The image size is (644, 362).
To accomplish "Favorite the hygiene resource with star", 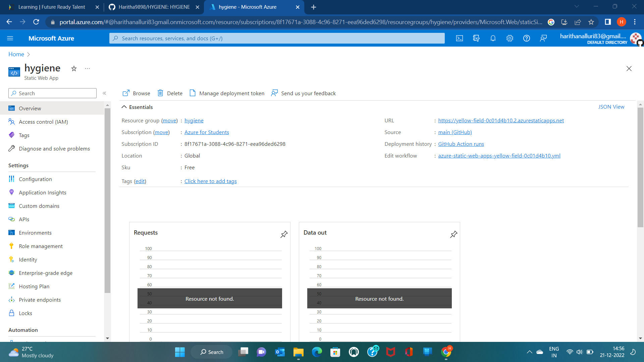I will coord(74,69).
